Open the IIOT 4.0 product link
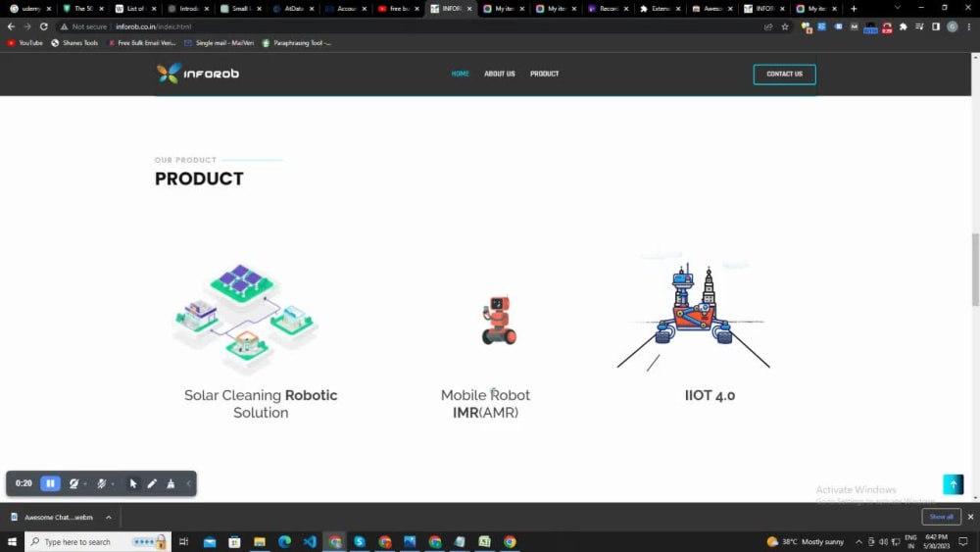This screenshot has width=980, height=552. coord(710,395)
